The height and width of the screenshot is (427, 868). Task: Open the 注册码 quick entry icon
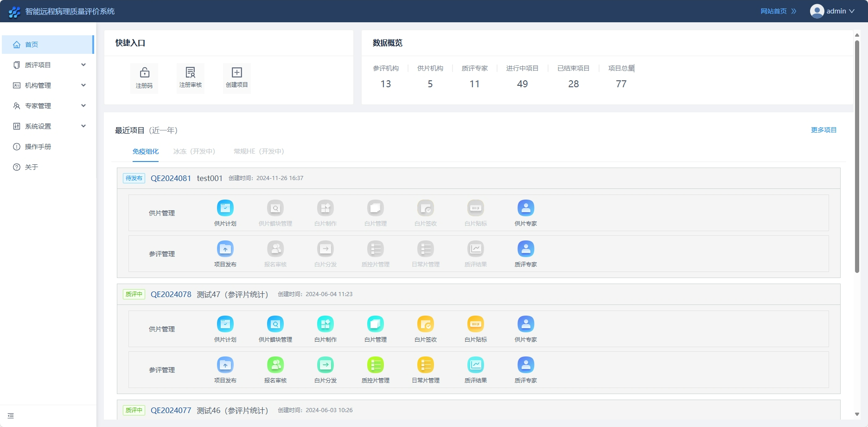[x=144, y=78]
